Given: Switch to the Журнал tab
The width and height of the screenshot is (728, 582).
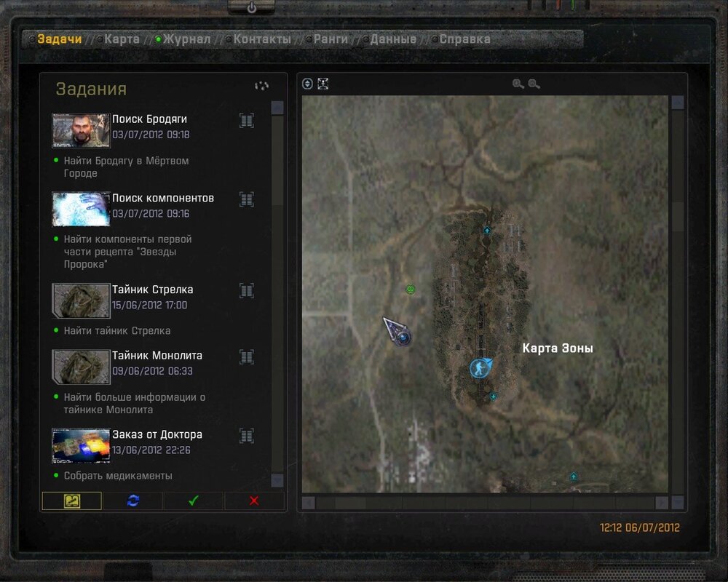Looking at the screenshot, I should 186,39.
